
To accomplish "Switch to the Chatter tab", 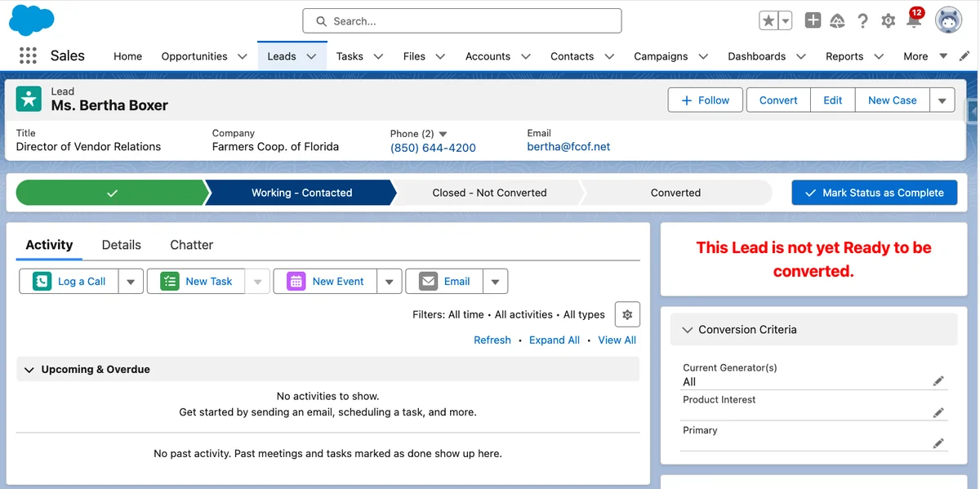I will click(191, 245).
